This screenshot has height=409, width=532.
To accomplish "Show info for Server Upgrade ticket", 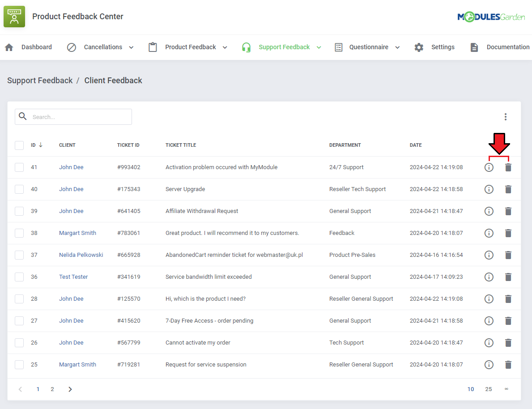I will point(489,189).
